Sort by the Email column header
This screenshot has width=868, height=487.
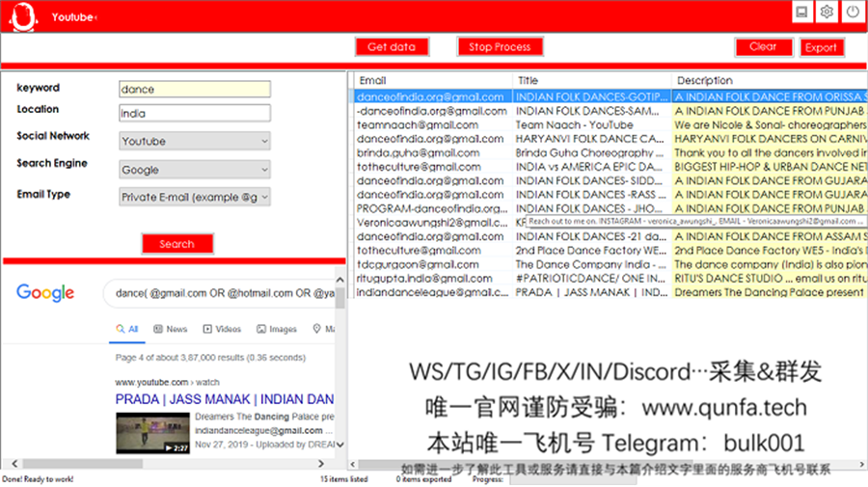click(433, 80)
